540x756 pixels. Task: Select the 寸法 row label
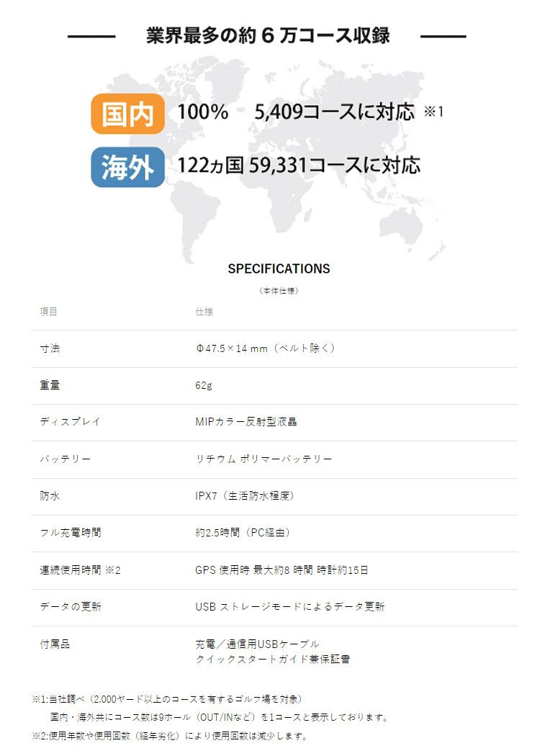point(50,348)
